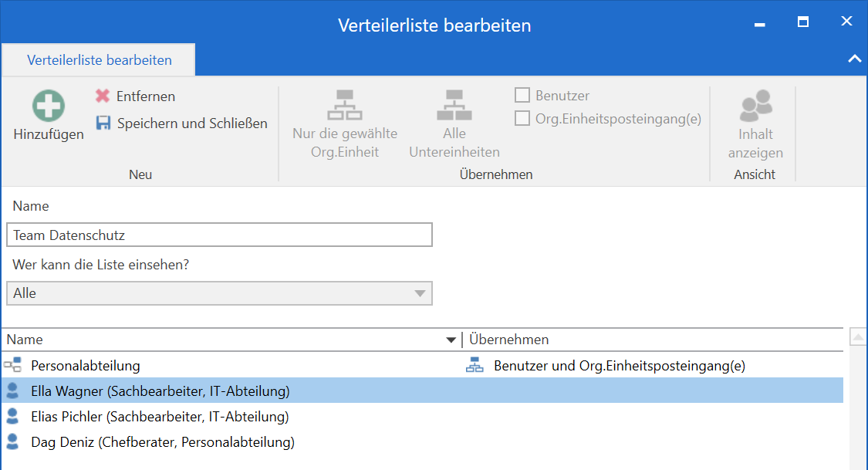Select the Alle Untereinheiten icon
The image size is (868, 470).
pyautogui.click(x=454, y=106)
